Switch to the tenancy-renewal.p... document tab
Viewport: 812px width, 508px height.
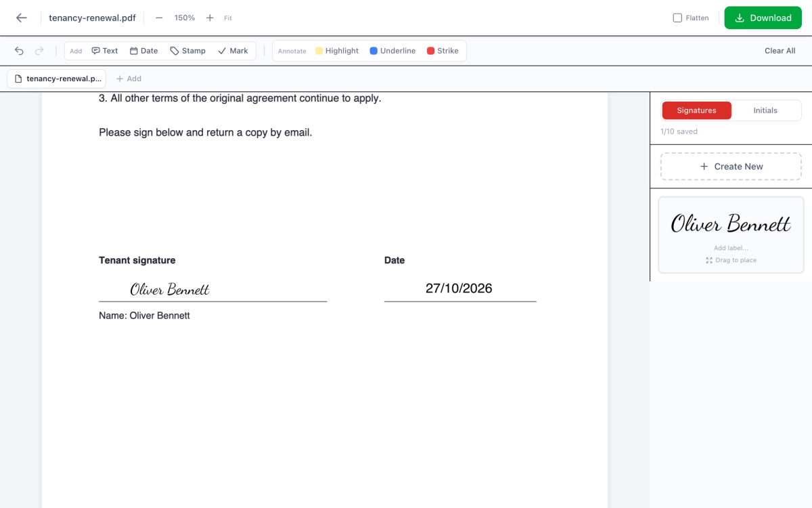pos(57,79)
